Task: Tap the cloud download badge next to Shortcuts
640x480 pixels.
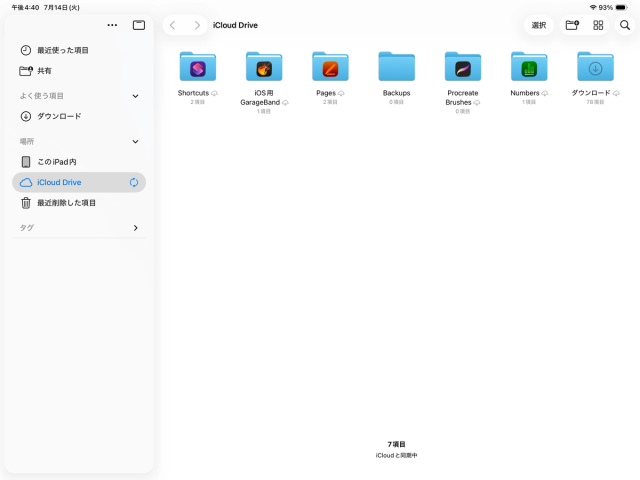Action: pyautogui.click(x=214, y=93)
